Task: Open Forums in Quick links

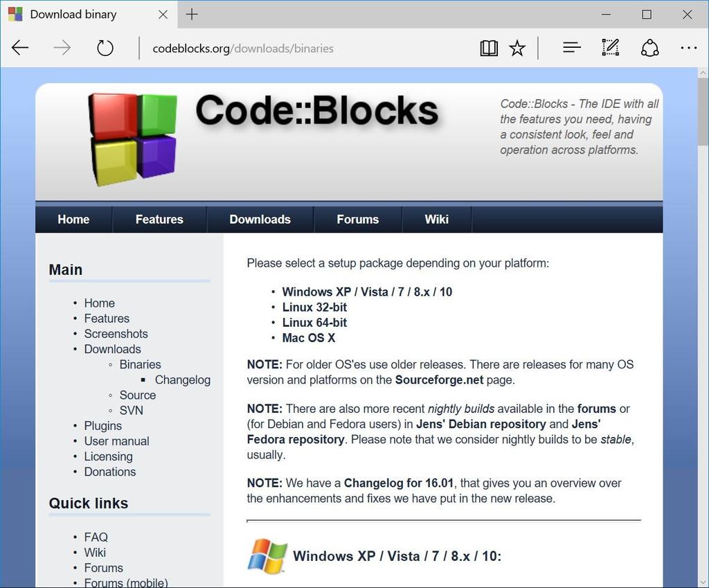Action: click(x=104, y=568)
